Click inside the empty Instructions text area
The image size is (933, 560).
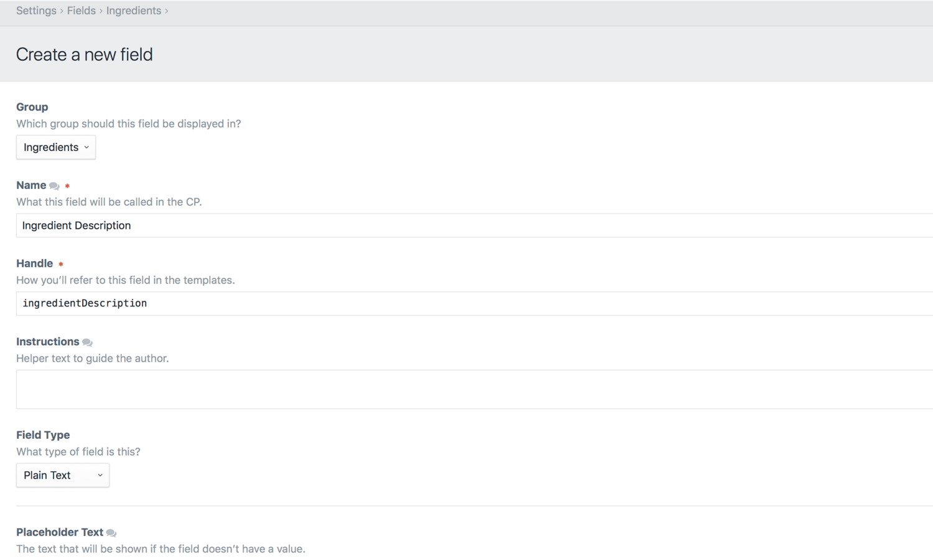(475, 389)
